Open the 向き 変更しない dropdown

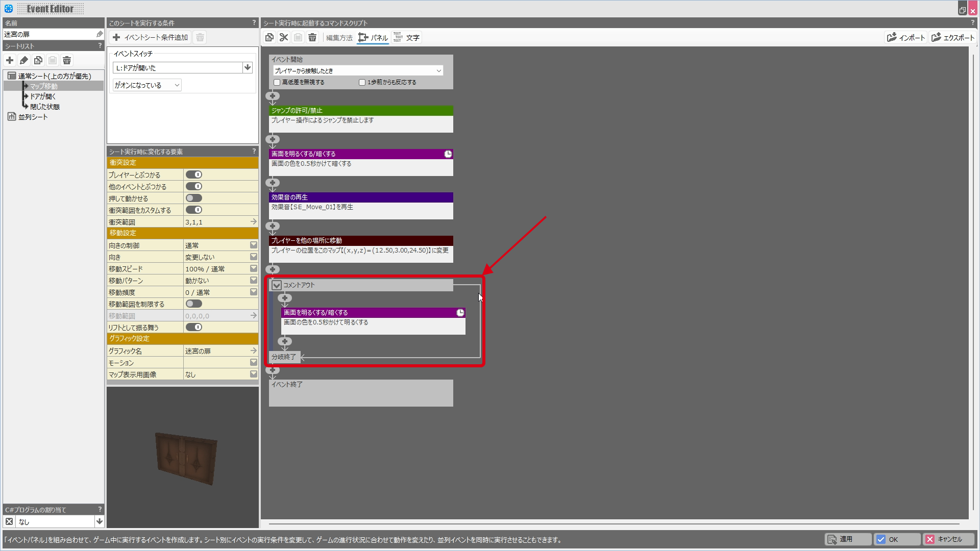pyautogui.click(x=254, y=257)
